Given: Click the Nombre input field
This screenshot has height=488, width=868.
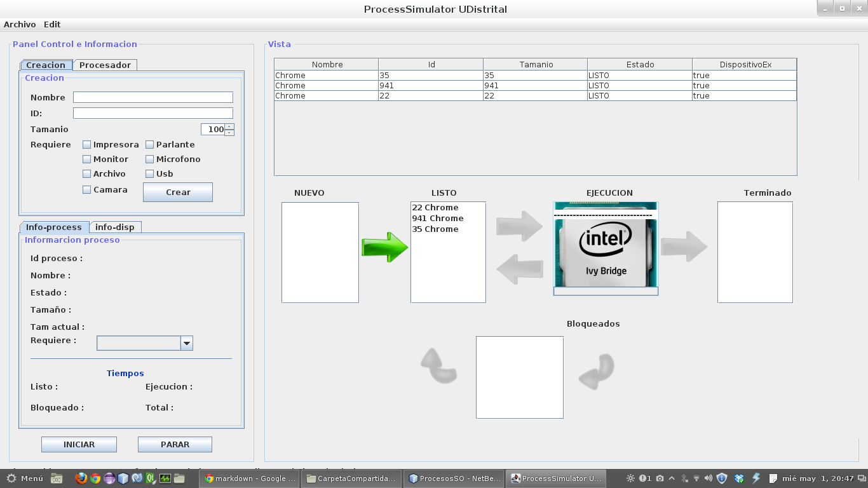Looking at the screenshot, I should [x=153, y=97].
